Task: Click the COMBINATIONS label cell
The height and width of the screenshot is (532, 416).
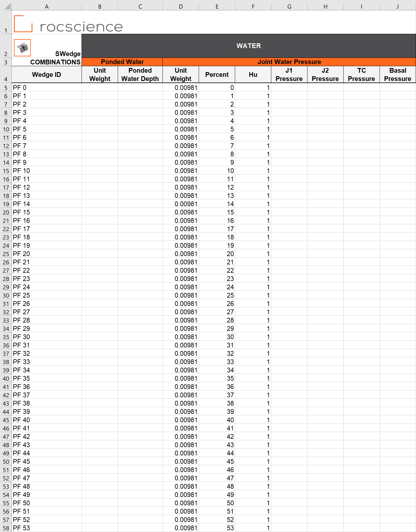Action: click(x=47, y=62)
